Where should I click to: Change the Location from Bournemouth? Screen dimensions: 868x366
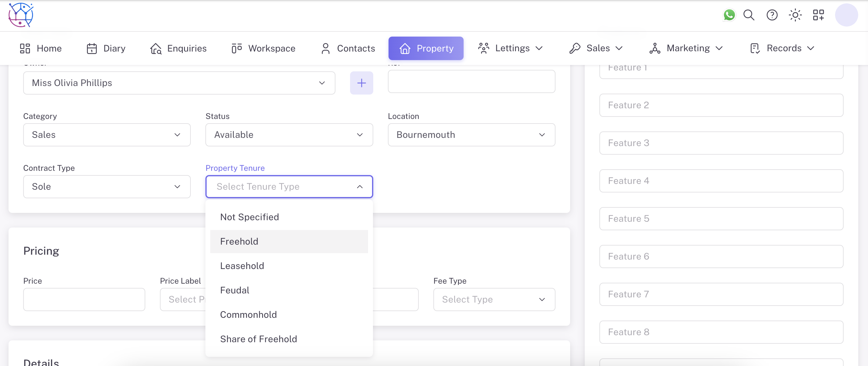click(x=471, y=135)
